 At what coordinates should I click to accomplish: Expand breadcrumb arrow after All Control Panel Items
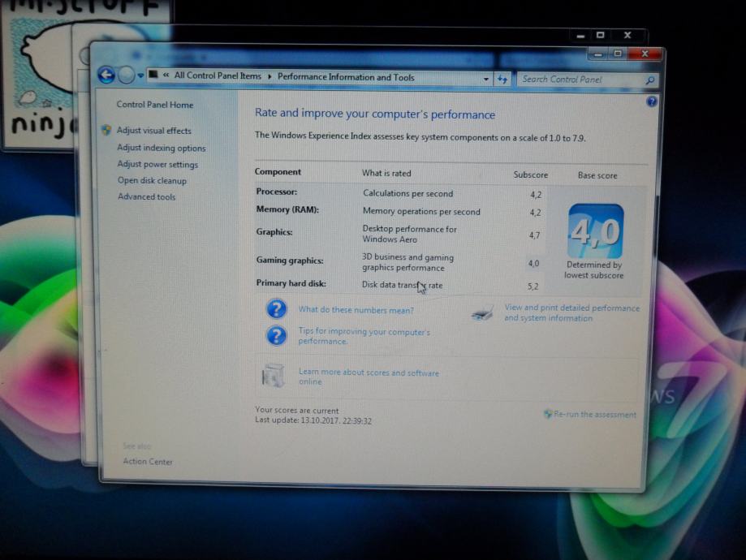tap(270, 76)
